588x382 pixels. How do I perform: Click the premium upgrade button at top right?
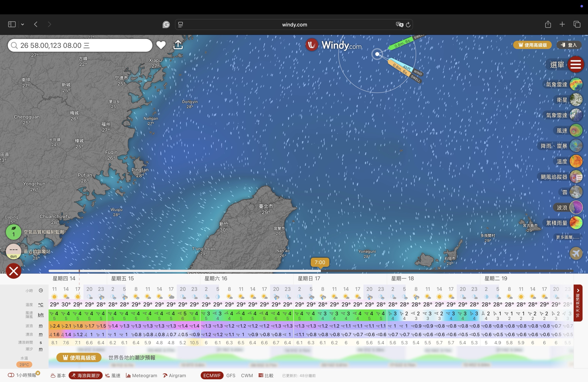click(532, 45)
